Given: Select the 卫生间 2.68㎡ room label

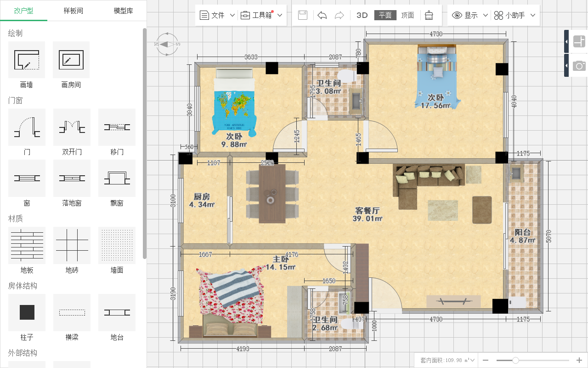Looking at the screenshot, I should click(x=325, y=323).
